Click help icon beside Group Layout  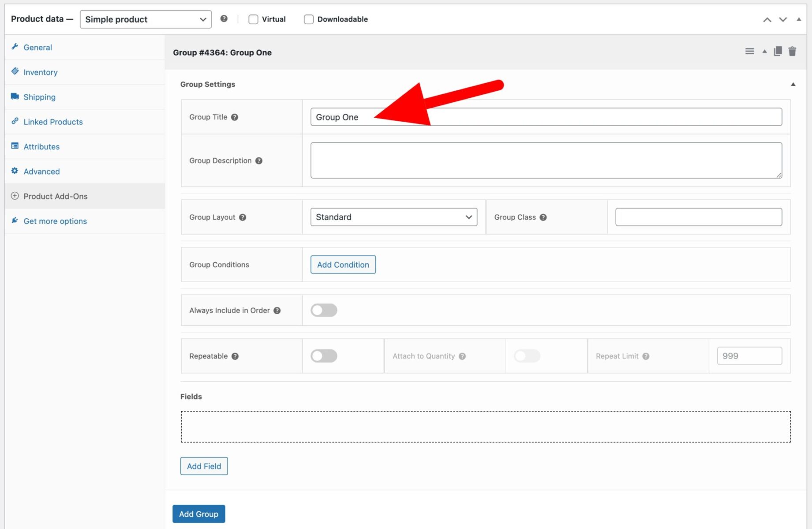243,217
